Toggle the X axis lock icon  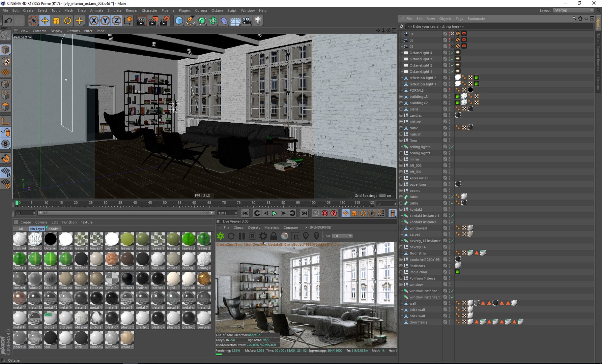(94, 21)
